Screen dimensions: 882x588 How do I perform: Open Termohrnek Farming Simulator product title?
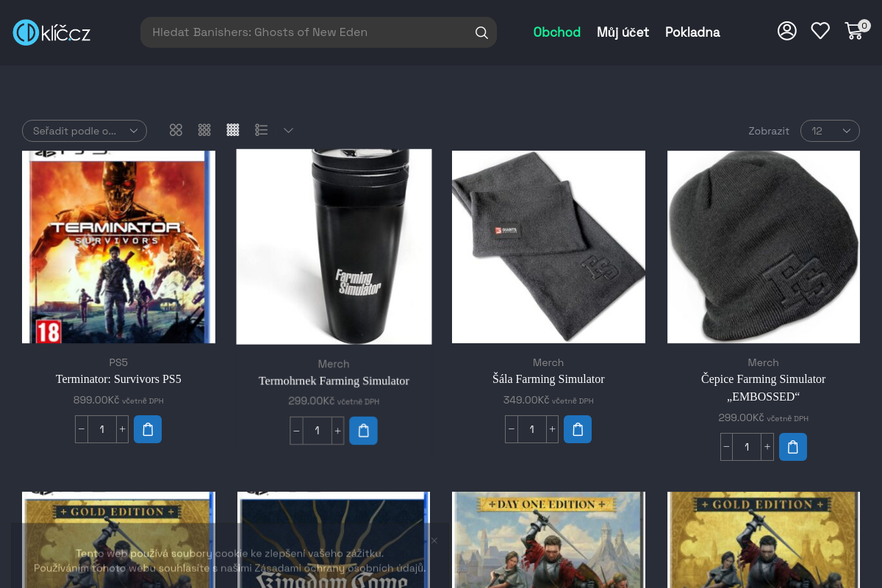click(x=334, y=381)
